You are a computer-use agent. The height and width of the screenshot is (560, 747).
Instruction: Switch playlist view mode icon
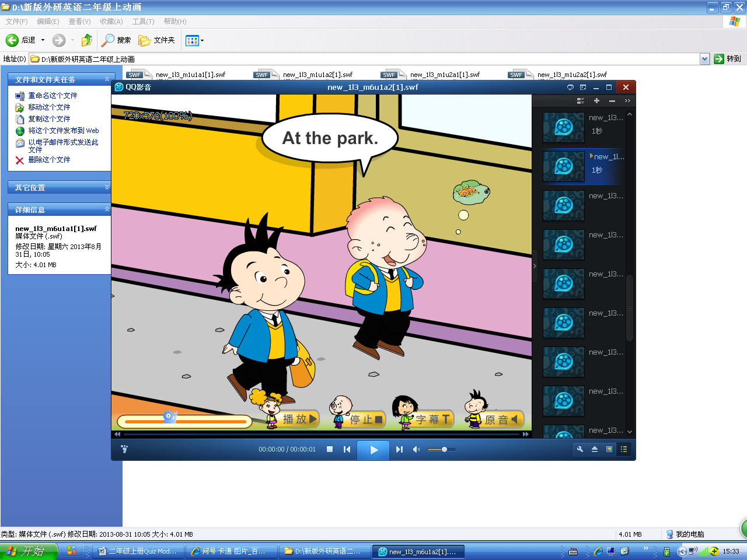[580, 101]
